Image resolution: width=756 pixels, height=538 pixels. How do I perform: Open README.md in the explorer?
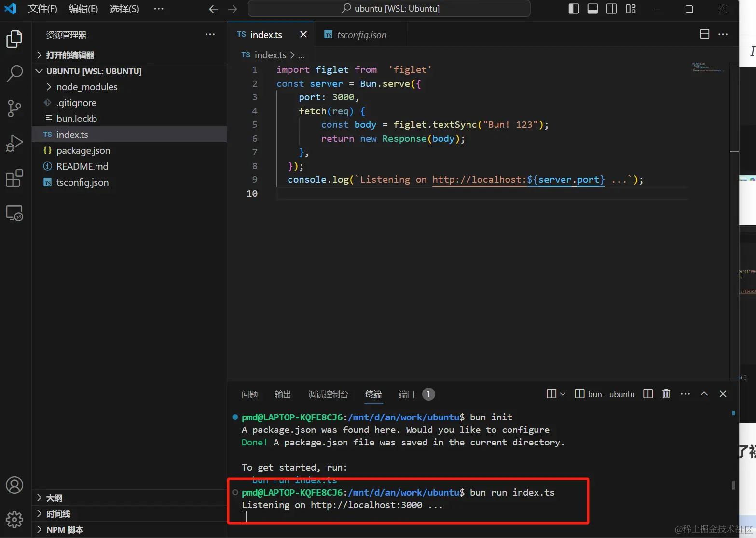tap(129, 166)
